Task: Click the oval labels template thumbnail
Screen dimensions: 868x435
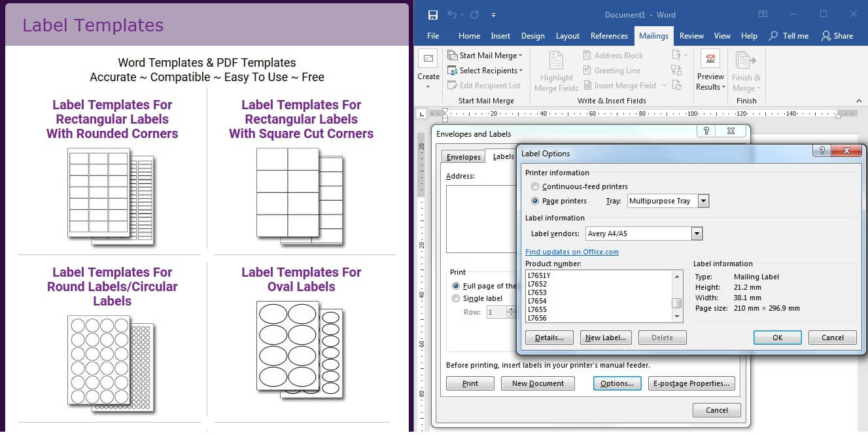Action: pos(301,350)
